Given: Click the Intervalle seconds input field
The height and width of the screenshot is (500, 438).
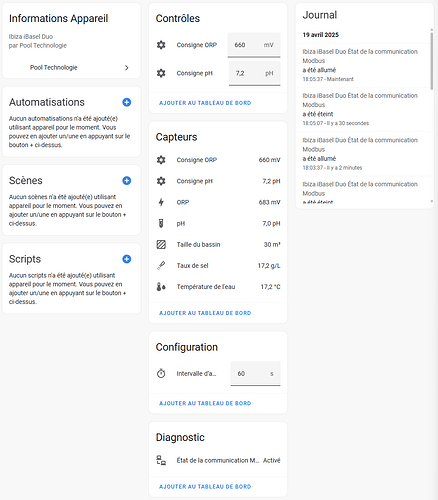Looking at the screenshot, I should pyautogui.click(x=256, y=374).
